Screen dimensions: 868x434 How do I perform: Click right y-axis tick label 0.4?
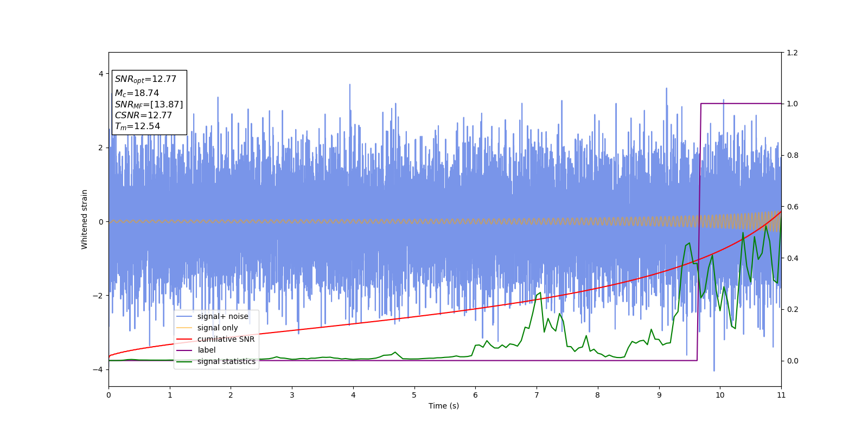792,258
